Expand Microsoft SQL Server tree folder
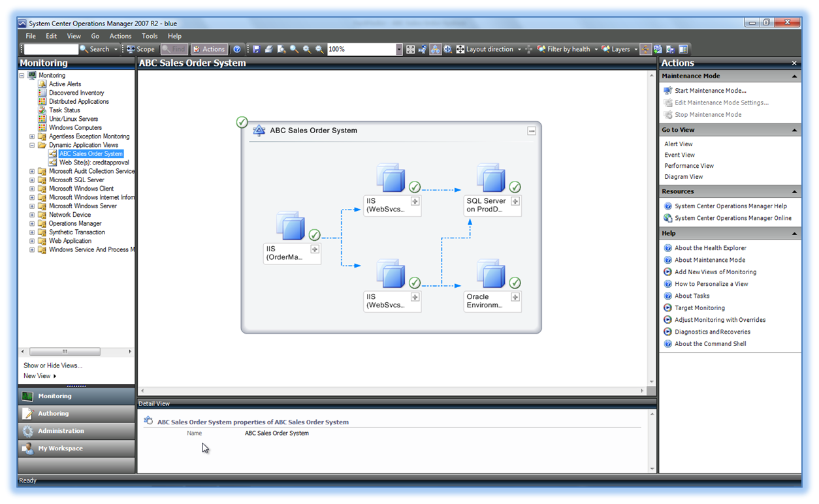 [x=32, y=180]
